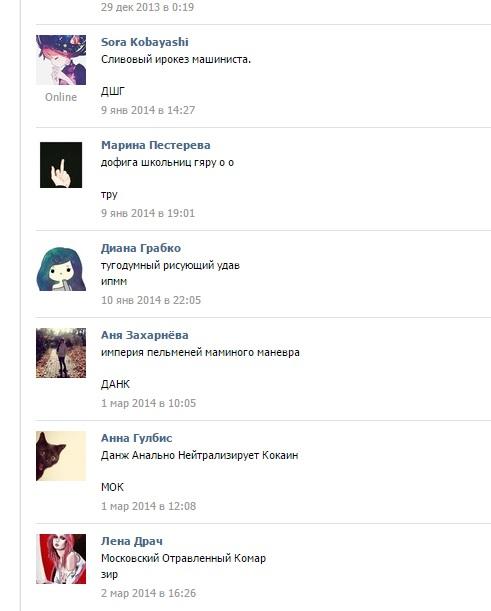
Task: Open Марина Пестерева's profile name
Action: [x=155, y=145]
